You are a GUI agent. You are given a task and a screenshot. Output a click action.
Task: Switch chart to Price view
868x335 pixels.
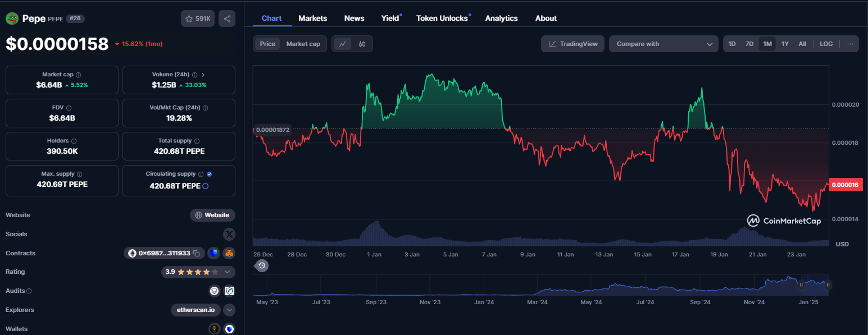coord(267,44)
